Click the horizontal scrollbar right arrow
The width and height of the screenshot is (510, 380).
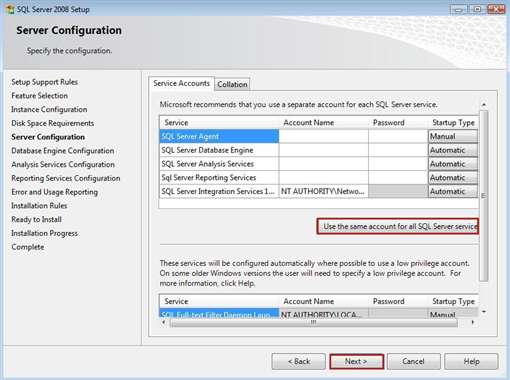point(473,322)
